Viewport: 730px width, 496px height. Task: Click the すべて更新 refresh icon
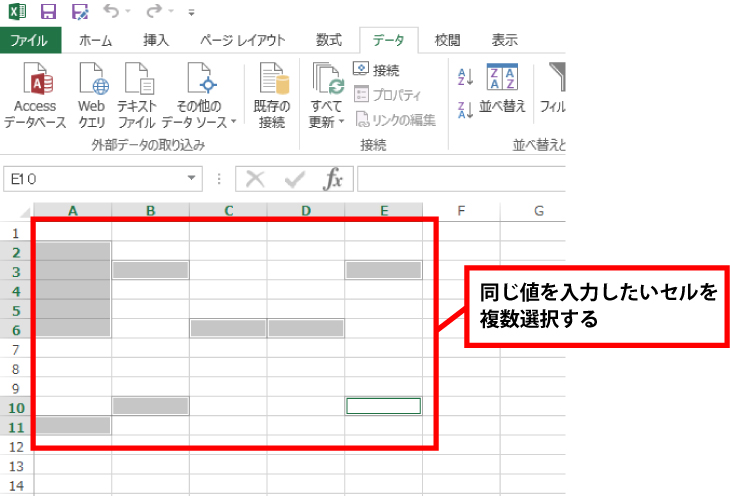click(328, 79)
